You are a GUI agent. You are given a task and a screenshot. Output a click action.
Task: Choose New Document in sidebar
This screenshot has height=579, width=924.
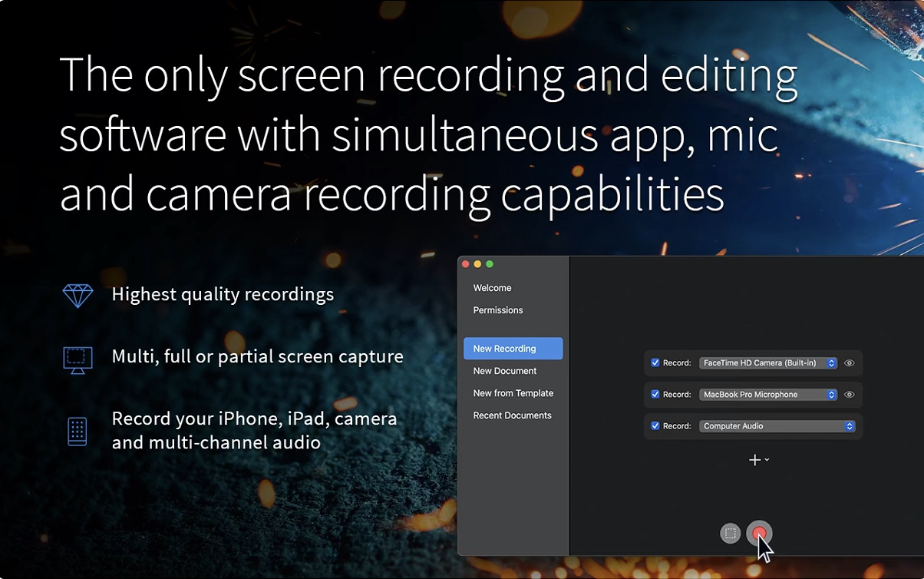505,371
